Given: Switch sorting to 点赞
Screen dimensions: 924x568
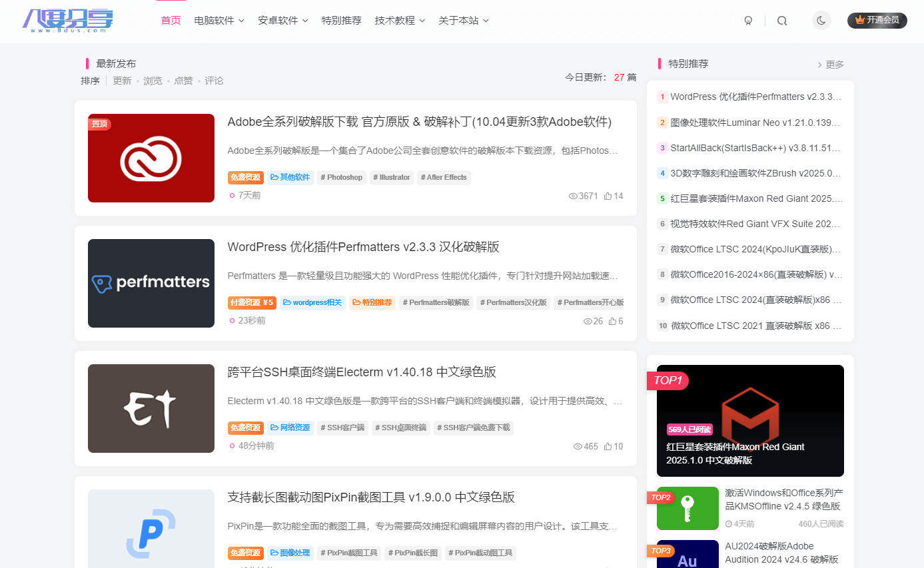Looking at the screenshot, I should [183, 80].
